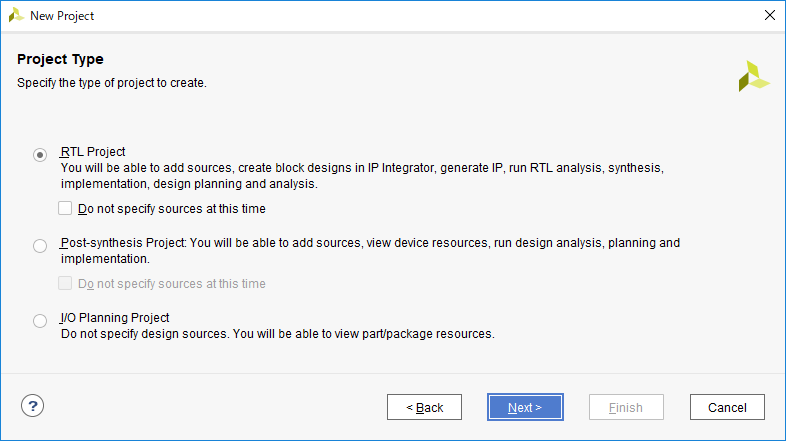Viewport: 786px width, 441px height.
Task: Go back using the Back button
Action: (424, 407)
